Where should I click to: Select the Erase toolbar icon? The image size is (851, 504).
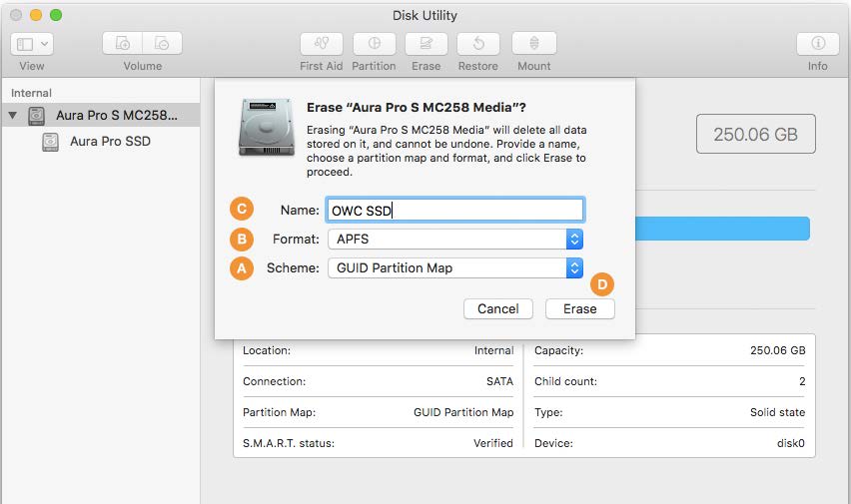tap(426, 43)
